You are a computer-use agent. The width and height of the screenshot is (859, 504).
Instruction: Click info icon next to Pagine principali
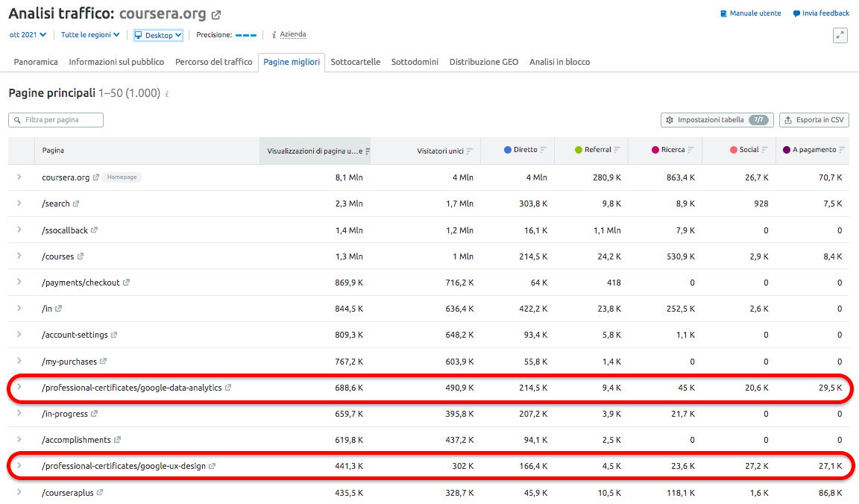(167, 94)
